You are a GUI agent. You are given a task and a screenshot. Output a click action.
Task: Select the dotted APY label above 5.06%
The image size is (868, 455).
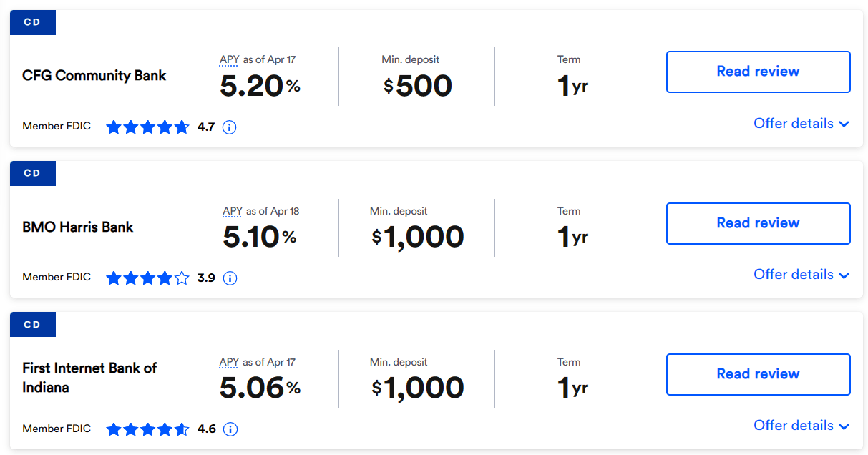pos(230,363)
